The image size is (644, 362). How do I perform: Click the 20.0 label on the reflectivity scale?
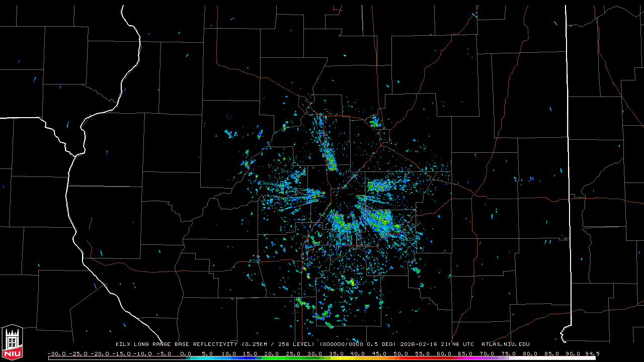point(272,353)
